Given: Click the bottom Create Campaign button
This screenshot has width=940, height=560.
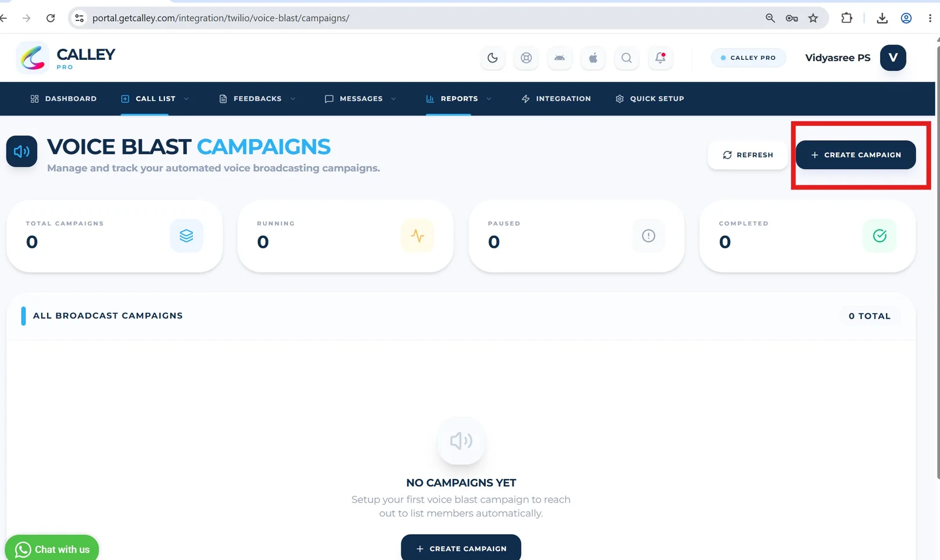Looking at the screenshot, I should click(461, 548).
